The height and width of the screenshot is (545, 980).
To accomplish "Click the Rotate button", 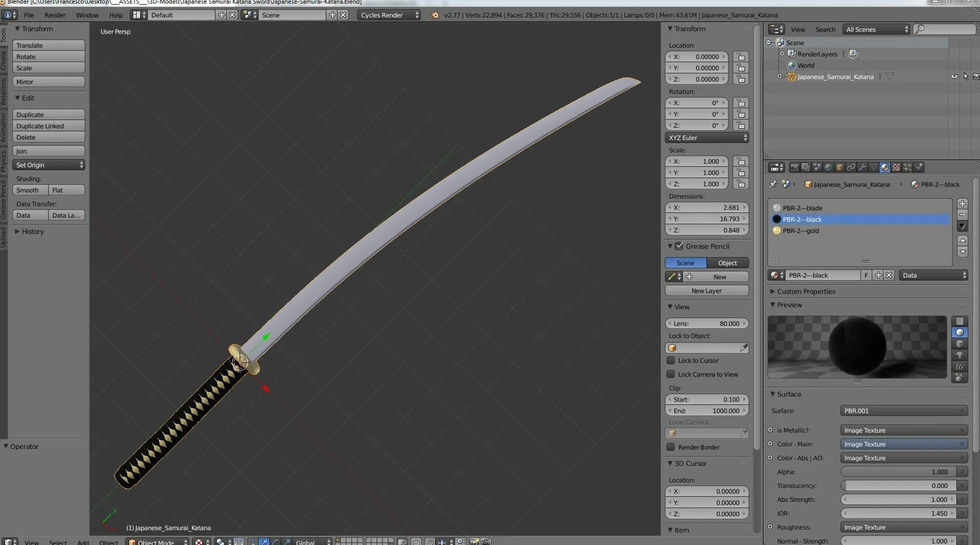I will pyautogui.click(x=49, y=56).
